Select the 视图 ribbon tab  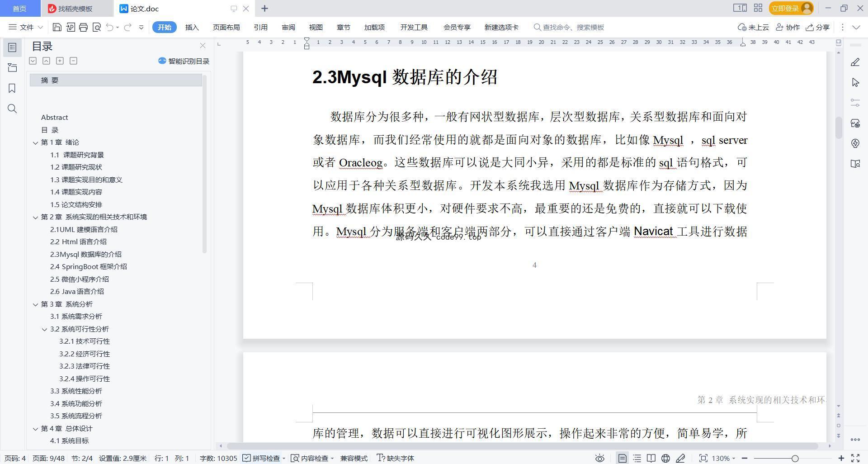point(316,27)
